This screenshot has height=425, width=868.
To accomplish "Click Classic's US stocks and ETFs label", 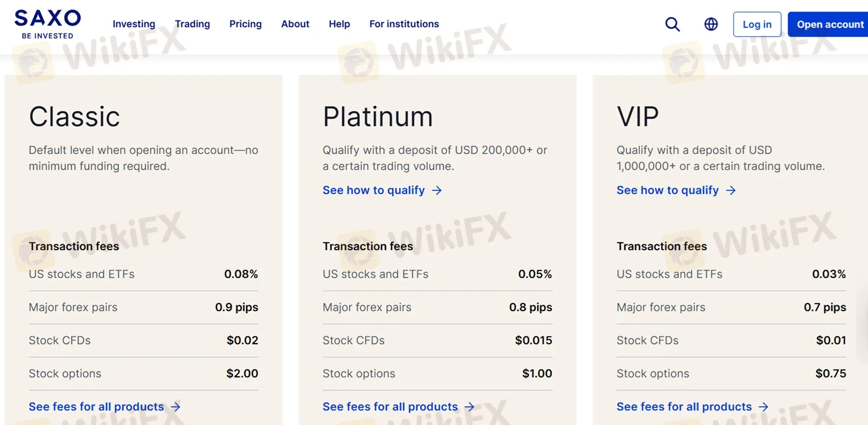I will (x=82, y=274).
